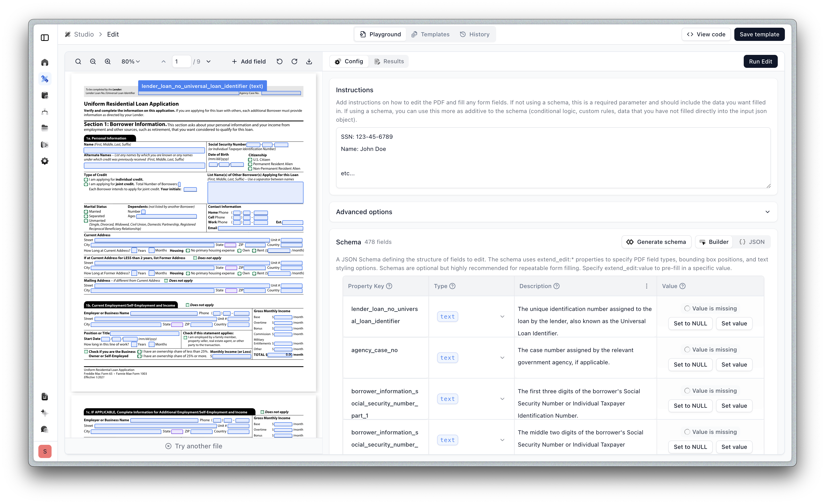
Task: Switch to the Templates tab
Action: coord(431,34)
